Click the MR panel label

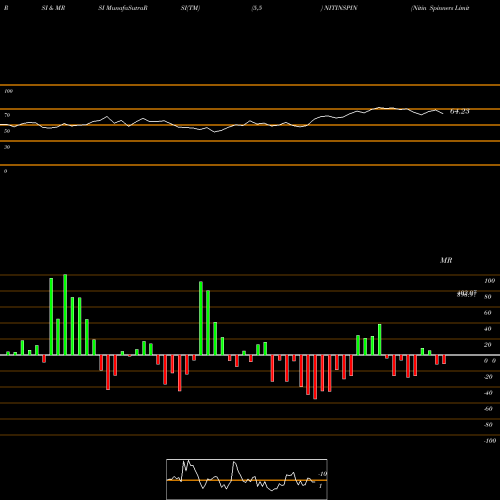pos(446,260)
